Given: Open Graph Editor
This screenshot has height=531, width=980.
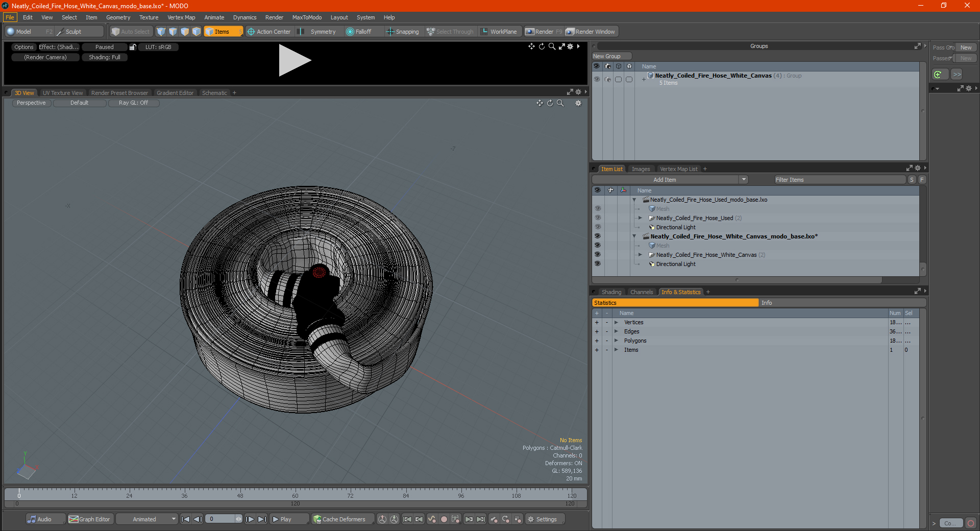Looking at the screenshot, I should tap(90, 519).
